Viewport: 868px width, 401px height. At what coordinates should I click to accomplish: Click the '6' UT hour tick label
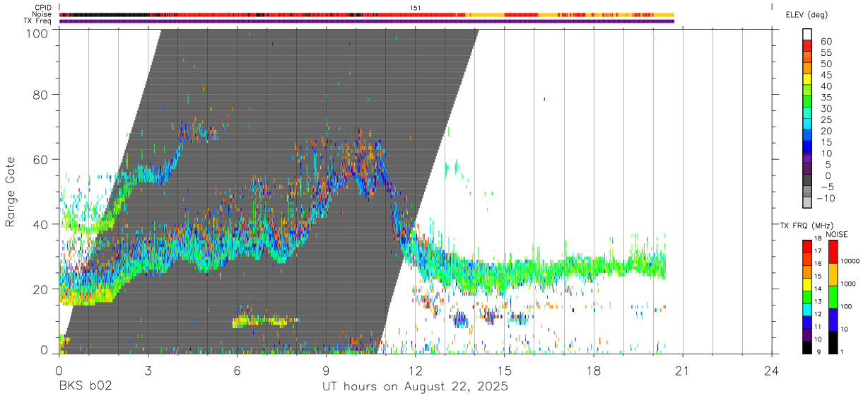point(237,369)
